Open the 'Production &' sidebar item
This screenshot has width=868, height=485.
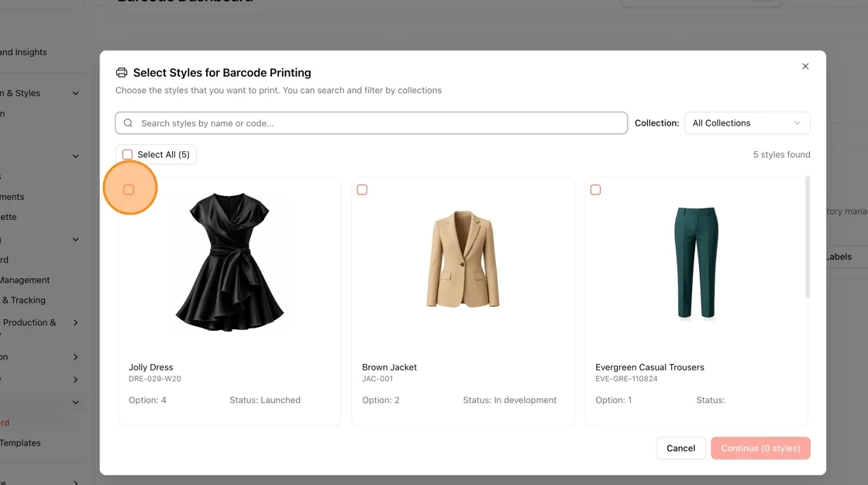(29, 323)
